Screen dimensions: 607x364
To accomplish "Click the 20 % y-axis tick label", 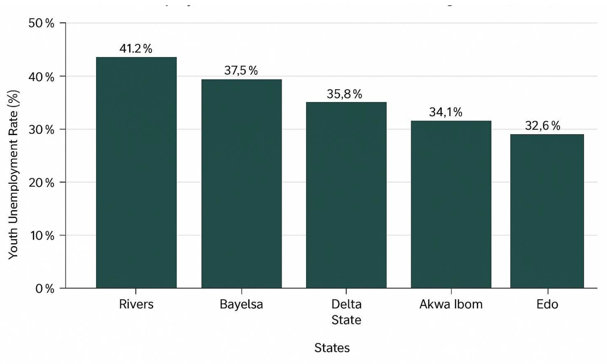I will tap(41, 183).
